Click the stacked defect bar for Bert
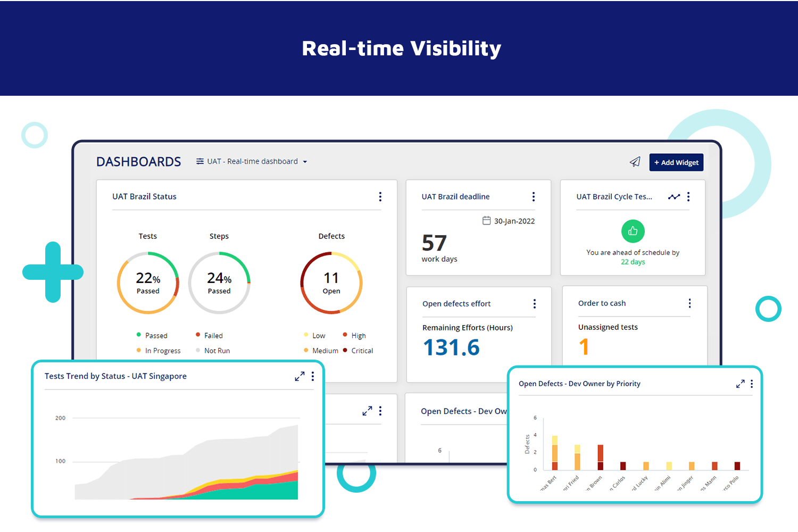Viewport: 798px width, 532px height. coord(555,453)
